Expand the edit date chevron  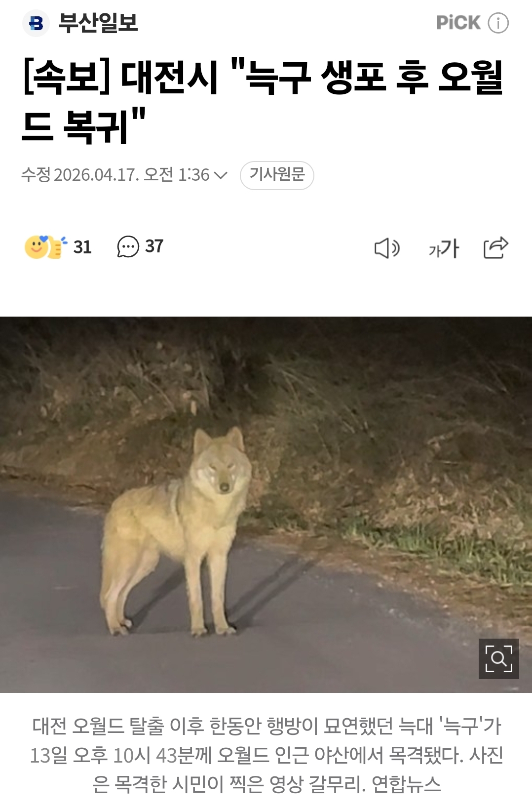[x=221, y=175]
